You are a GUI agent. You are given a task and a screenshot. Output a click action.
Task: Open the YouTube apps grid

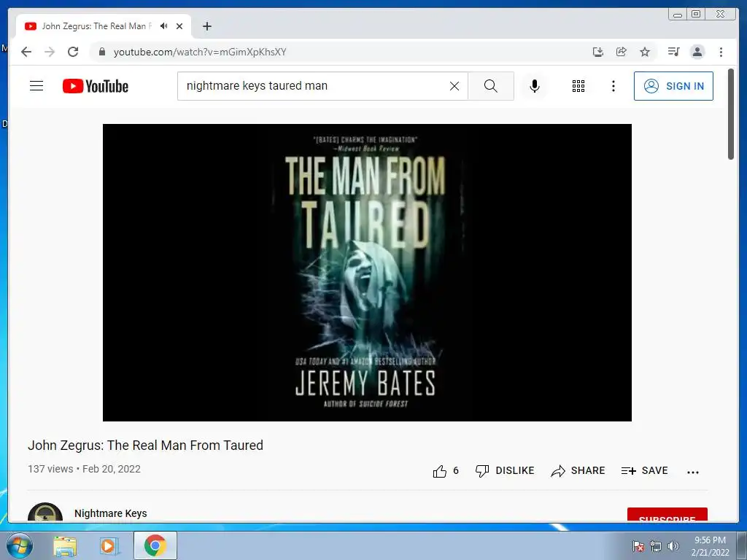[578, 86]
